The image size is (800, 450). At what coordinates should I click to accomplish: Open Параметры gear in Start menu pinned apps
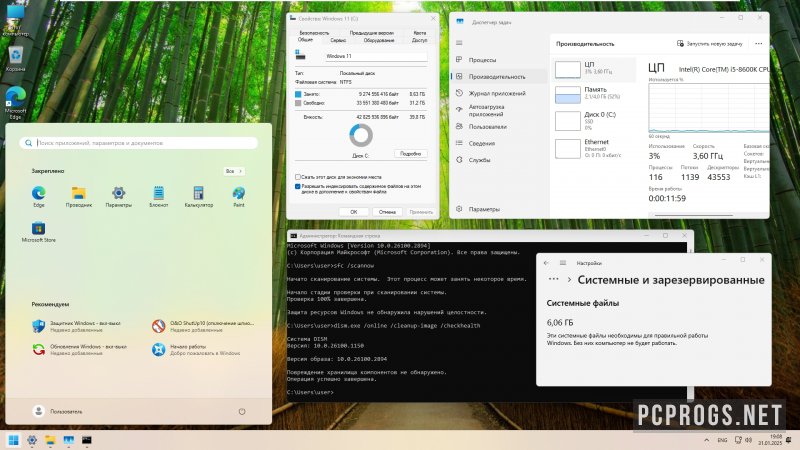118,196
